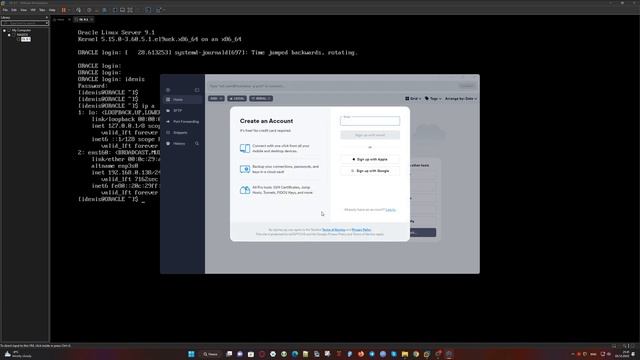Viewport: 640px width, 360px height.
Task: Open the Windows Start menu
Action: tap(191, 354)
